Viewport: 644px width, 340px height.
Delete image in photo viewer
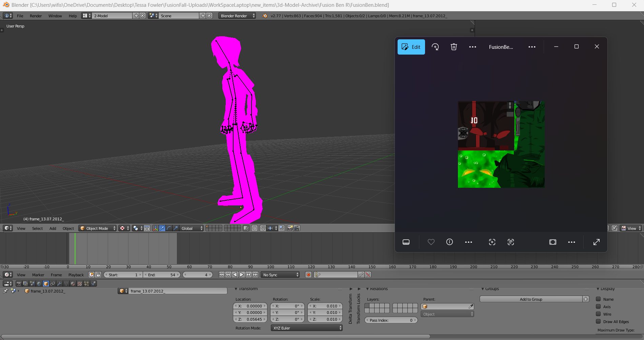(454, 47)
